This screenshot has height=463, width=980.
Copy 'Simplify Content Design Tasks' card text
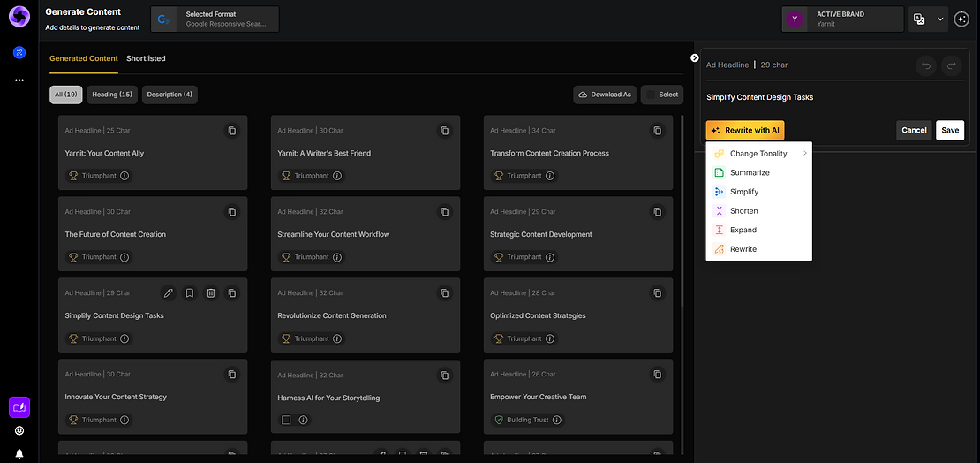[x=232, y=292]
